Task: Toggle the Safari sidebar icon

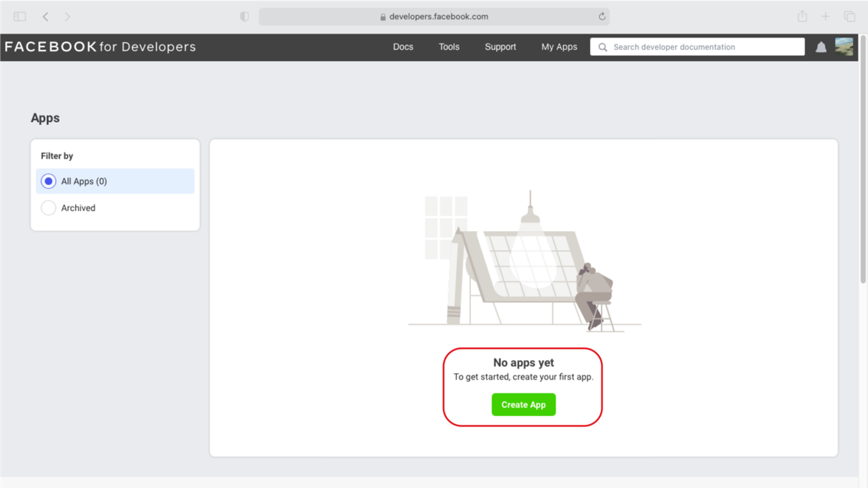Action: 20,16
